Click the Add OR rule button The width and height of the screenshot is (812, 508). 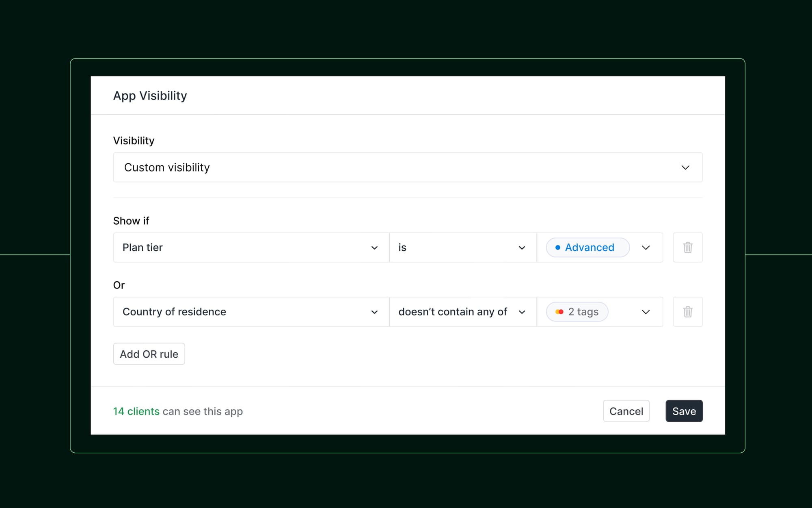coord(149,354)
